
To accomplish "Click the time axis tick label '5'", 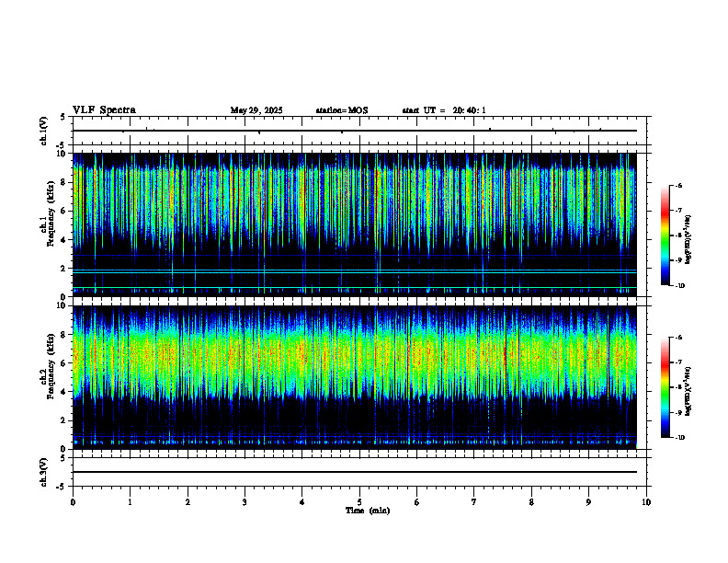I will point(359,502).
